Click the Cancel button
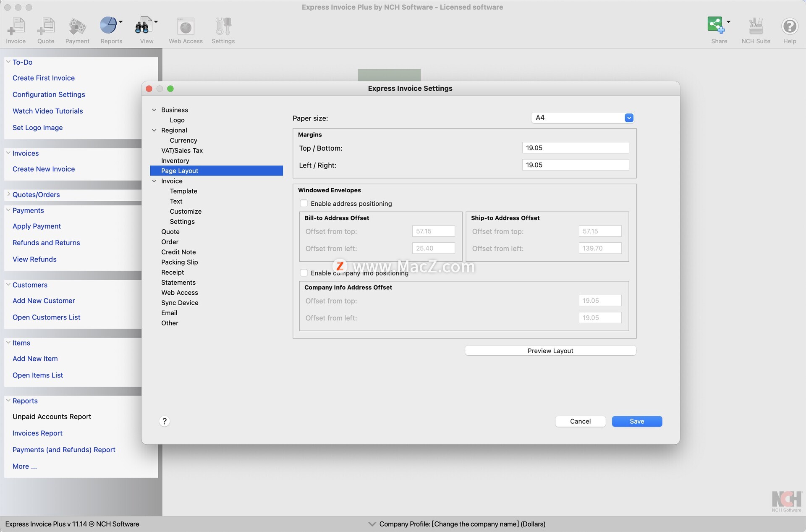The height and width of the screenshot is (532, 806). click(x=580, y=421)
